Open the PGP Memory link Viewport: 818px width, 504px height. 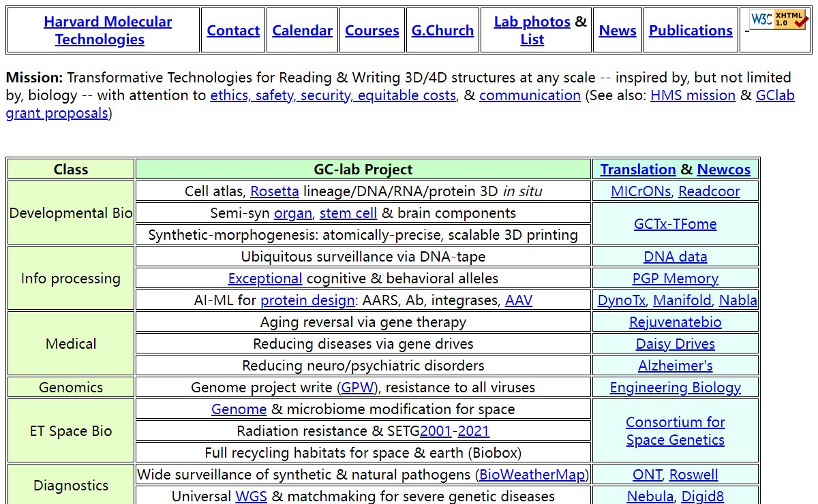676,279
